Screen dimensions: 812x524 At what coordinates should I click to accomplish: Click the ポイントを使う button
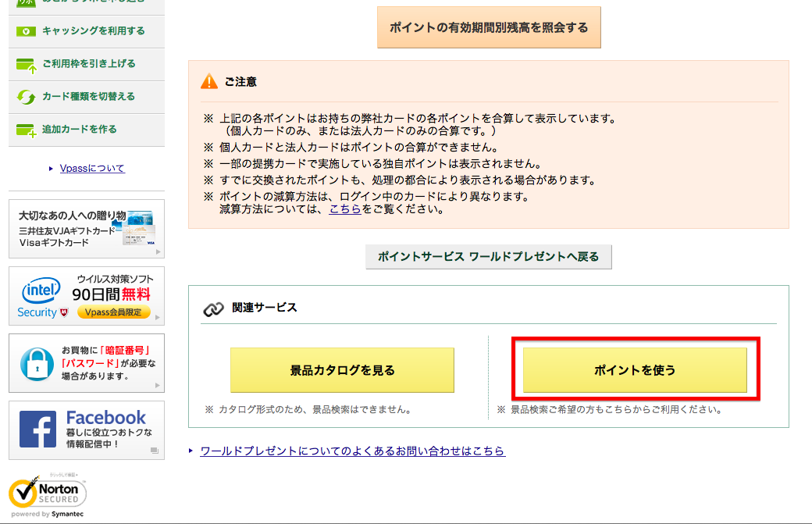click(x=635, y=370)
